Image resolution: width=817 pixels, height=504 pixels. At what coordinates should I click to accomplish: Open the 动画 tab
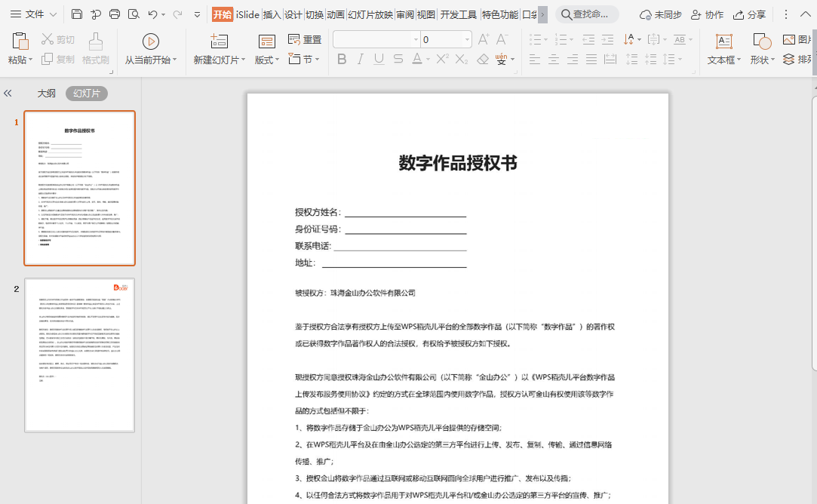pyautogui.click(x=336, y=14)
